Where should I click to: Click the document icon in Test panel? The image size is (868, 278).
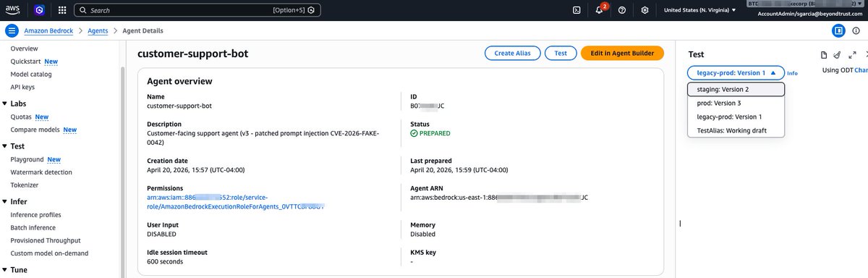823,54
